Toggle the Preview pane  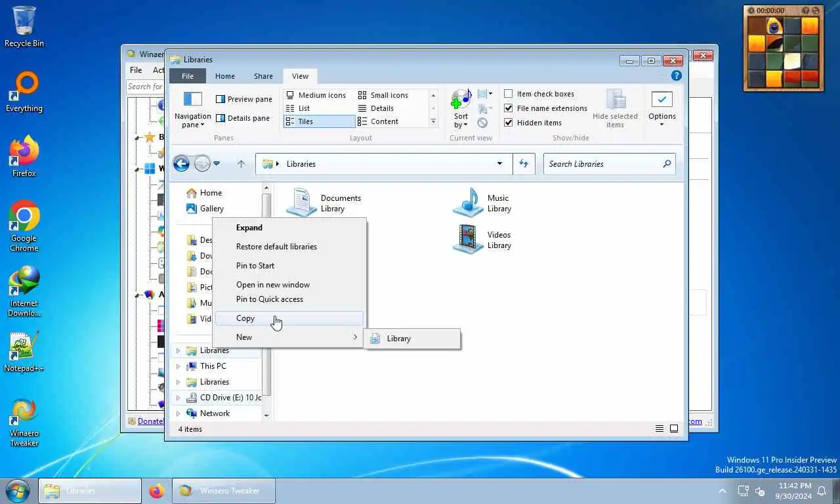(243, 99)
